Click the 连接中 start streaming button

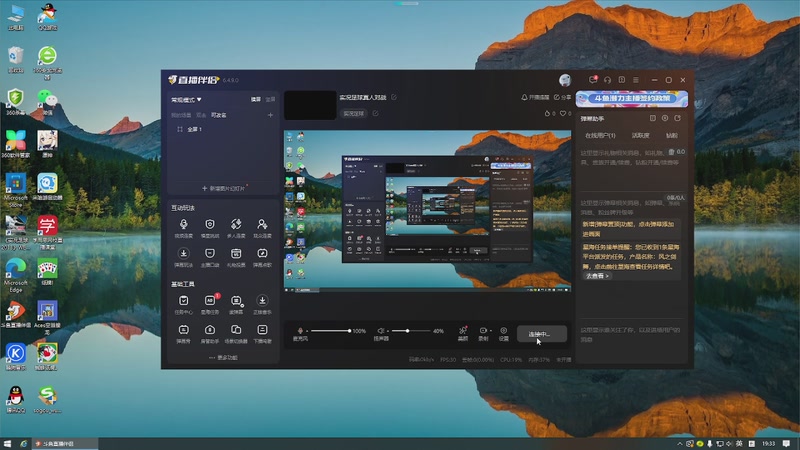[x=541, y=334]
